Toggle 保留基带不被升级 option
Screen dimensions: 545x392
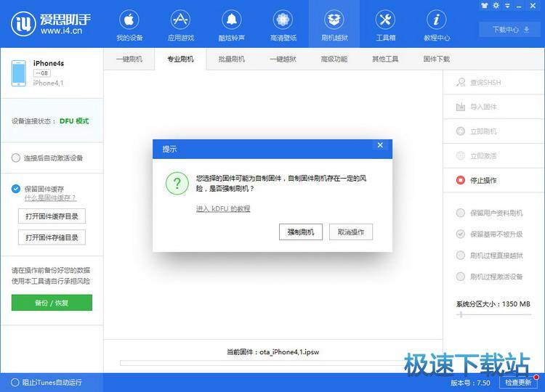pyautogui.click(x=461, y=234)
